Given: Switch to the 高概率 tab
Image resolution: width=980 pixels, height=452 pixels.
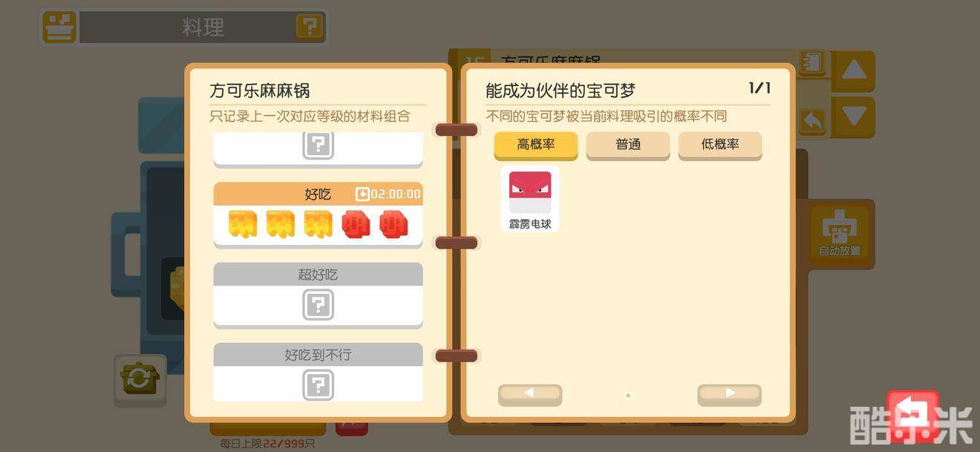Looking at the screenshot, I should point(536,145).
